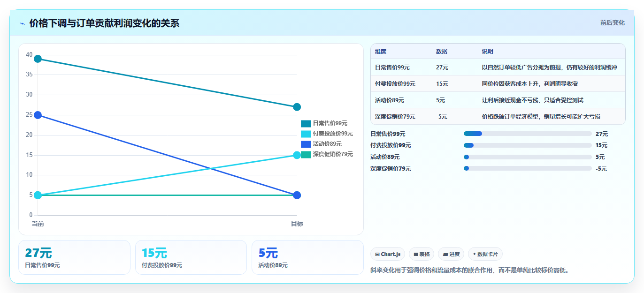Click the 27元 cell in the table
Viewport: 644px width, 293px height.
(442, 68)
